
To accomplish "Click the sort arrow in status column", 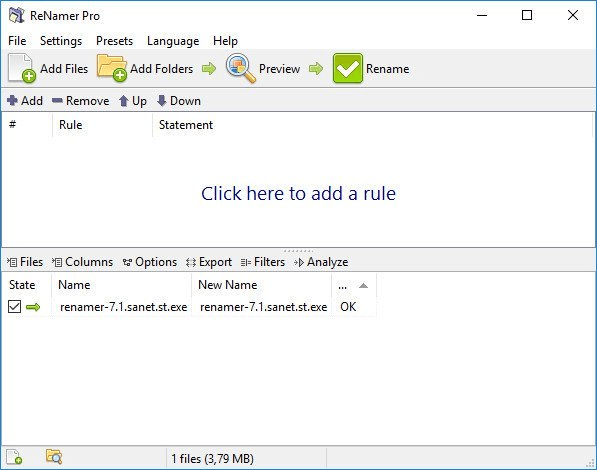I will (363, 286).
